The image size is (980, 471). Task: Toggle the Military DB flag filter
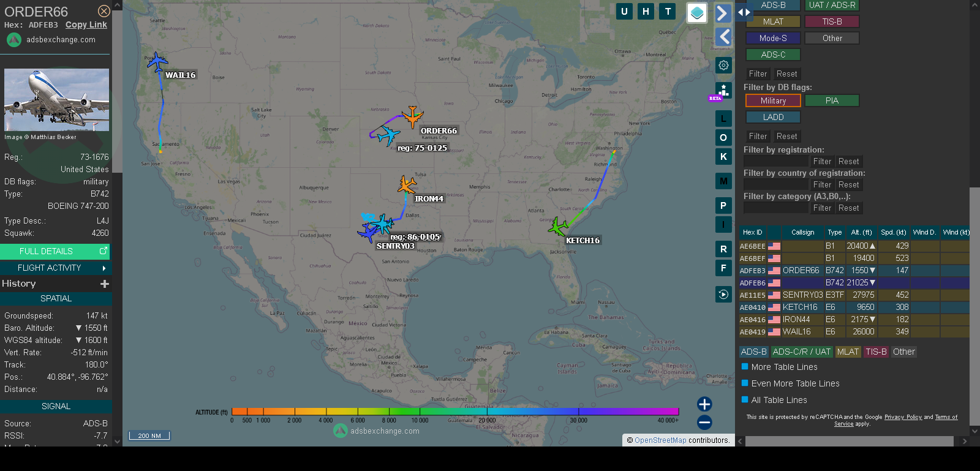pyautogui.click(x=773, y=100)
